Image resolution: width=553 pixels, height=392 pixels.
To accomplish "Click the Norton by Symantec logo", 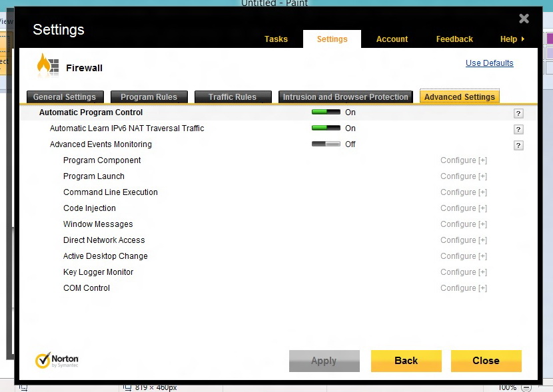I will (57, 361).
